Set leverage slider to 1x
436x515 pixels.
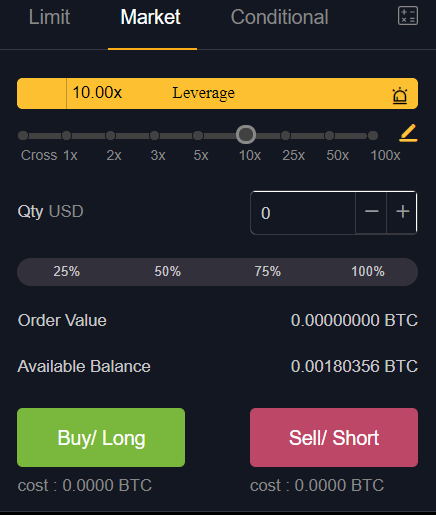[66, 135]
